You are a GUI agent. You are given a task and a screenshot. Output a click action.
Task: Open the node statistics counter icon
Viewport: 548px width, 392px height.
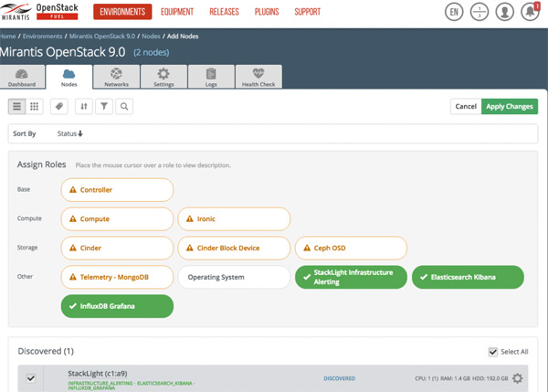479,12
